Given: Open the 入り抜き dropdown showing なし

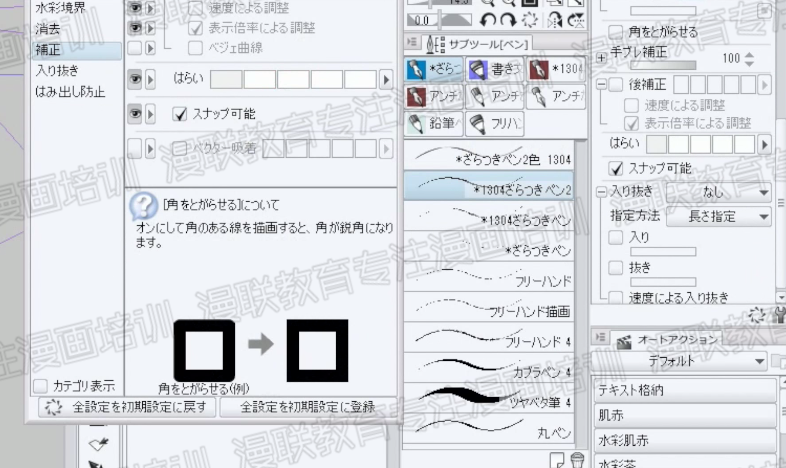Looking at the screenshot, I should [718, 192].
